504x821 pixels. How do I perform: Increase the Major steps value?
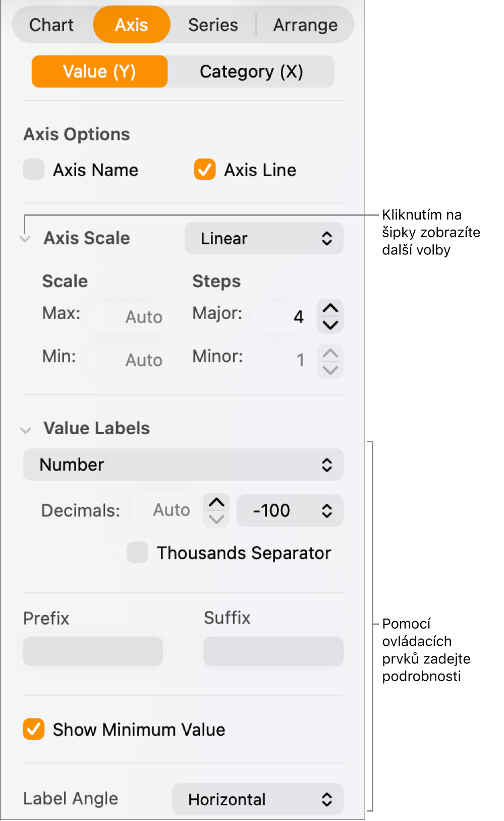tap(330, 309)
